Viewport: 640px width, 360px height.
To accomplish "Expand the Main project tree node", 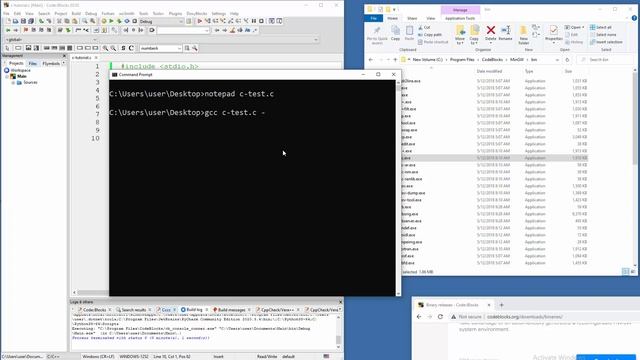I will [7, 76].
